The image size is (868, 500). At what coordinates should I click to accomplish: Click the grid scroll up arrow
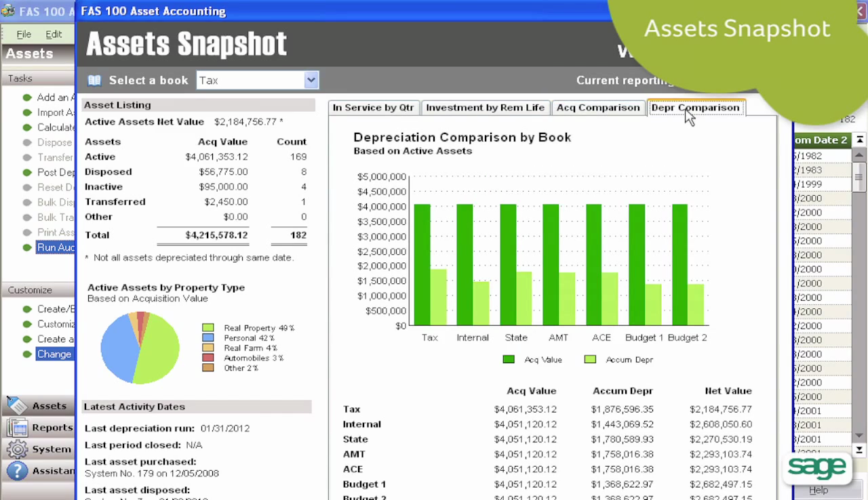(859, 155)
